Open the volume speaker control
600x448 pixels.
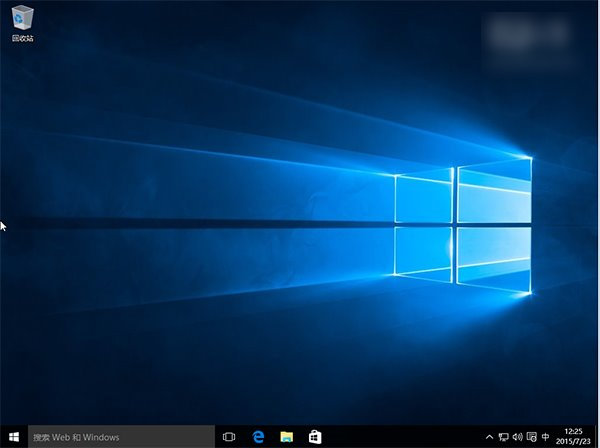coord(517,437)
